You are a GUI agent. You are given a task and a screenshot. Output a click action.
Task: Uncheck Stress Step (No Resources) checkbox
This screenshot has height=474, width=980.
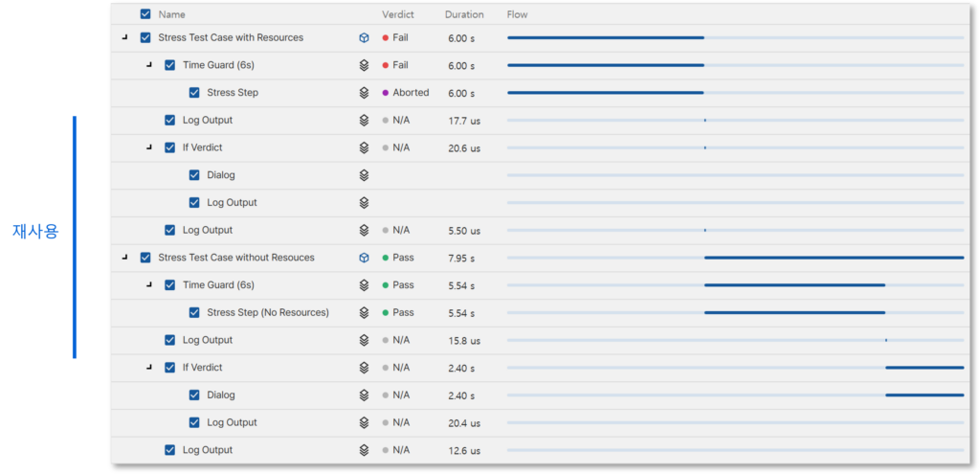[194, 313]
